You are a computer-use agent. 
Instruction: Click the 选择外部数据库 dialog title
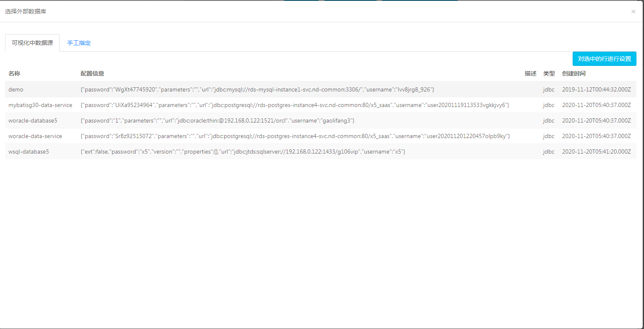click(x=26, y=11)
